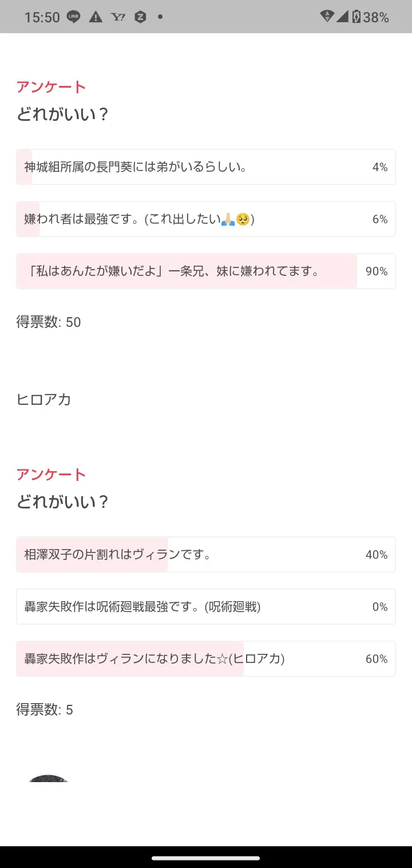Open the partially visible profile avatar
This screenshot has height=868, width=412.
tap(49, 779)
